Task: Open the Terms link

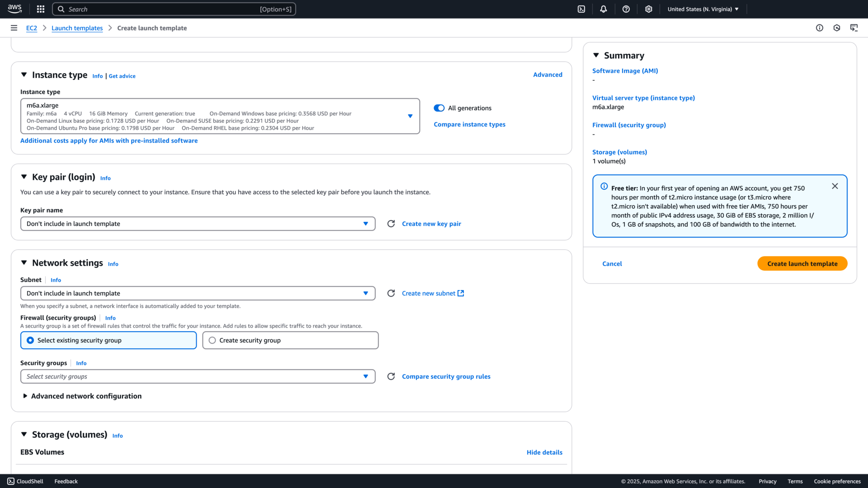Action: [795, 481]
